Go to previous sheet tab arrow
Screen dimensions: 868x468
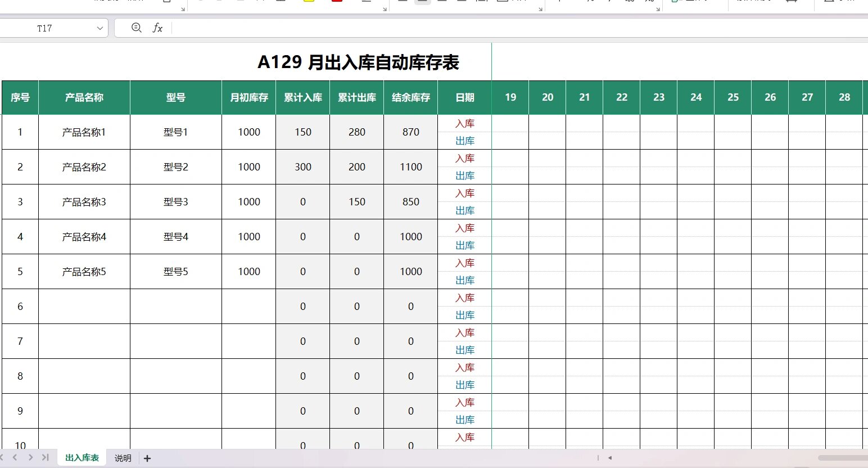pos(15,457)
